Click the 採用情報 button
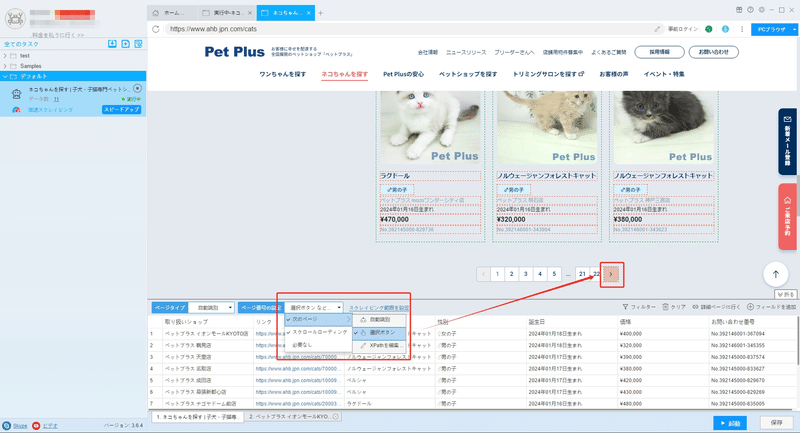The height and width of the screenshot is (433, 800). (x=659, y=52)
